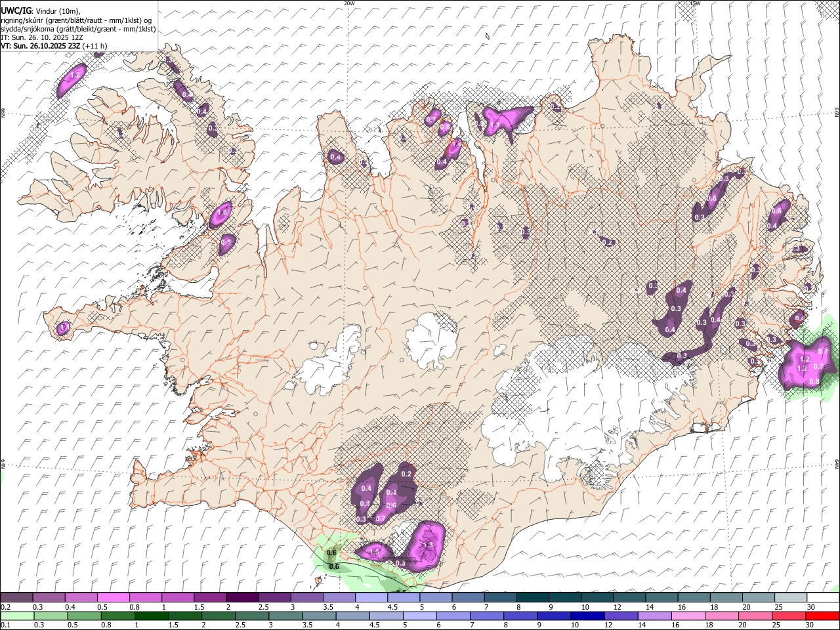Image resolution: width=840 pixels, height=630 pixels.
Task: Click the '4.5' label in the lower legend row
Action: [x=375, y=625]
